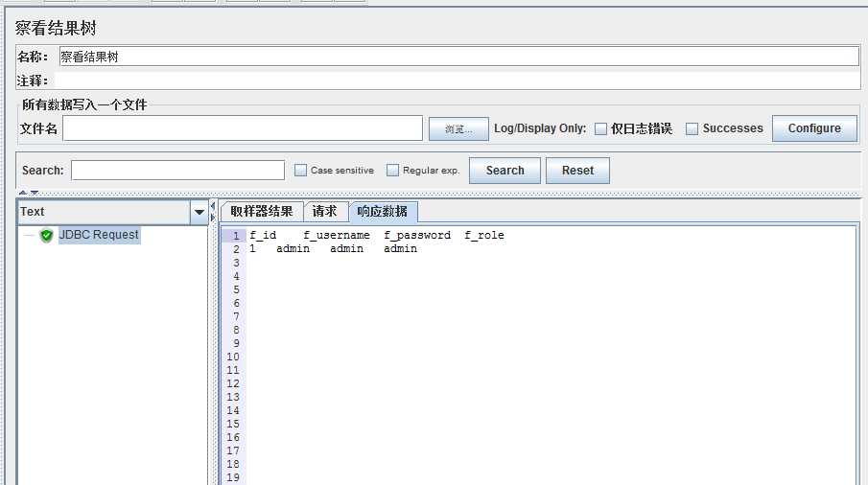Focus the 名称 name field
The width and height of the screenshot is (868, 485).
(458, 57)
